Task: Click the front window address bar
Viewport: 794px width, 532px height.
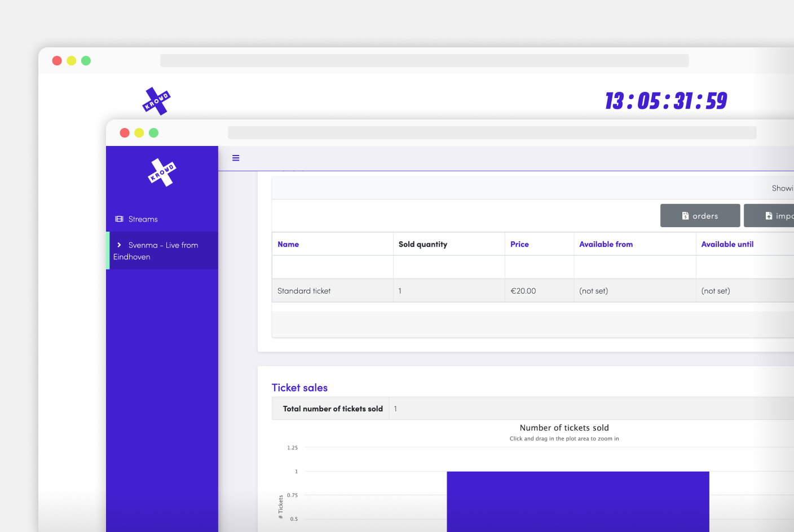Action: coord(492,132)
